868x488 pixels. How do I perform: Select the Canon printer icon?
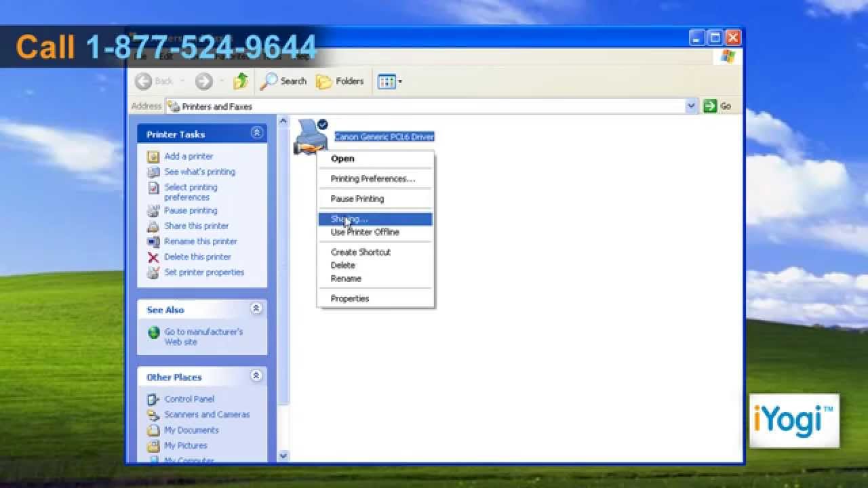coord(311,136)
